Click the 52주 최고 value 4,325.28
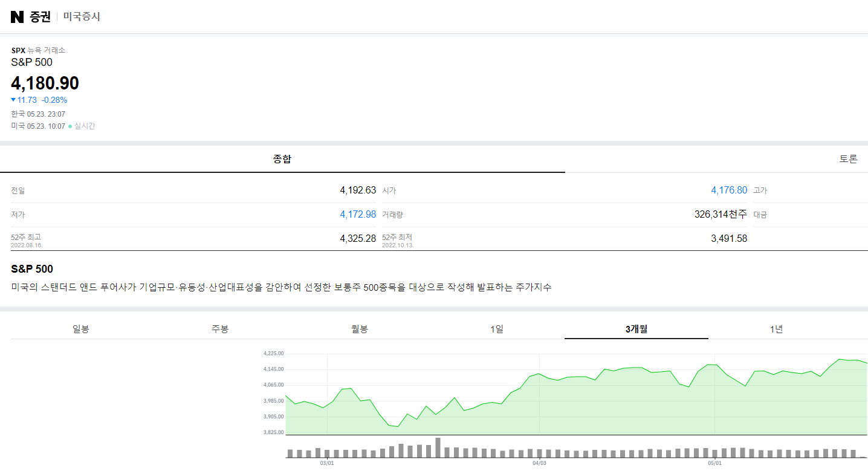 (x=358, y=239)
